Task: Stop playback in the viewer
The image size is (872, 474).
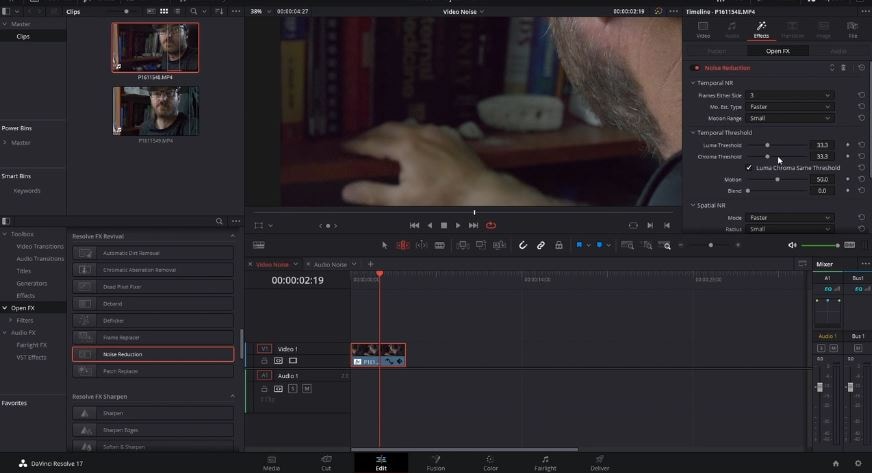Action: pyautogui.click(x=444, y=225)
